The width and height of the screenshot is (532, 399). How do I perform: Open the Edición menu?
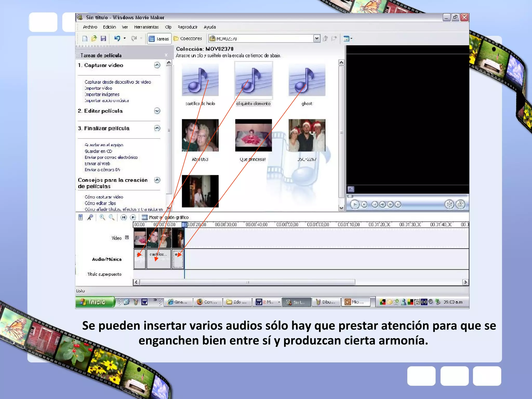point(109,27)
